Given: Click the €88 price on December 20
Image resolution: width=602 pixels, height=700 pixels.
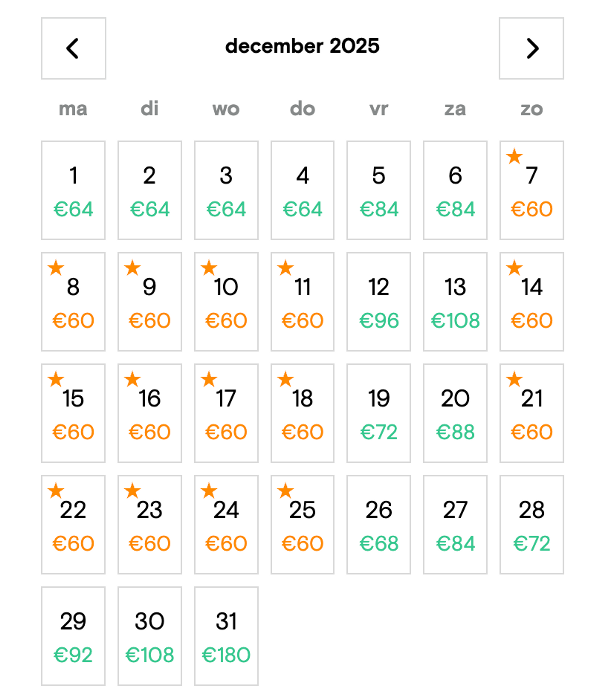Looking at the screenshot, I should [x=455, y=432].
